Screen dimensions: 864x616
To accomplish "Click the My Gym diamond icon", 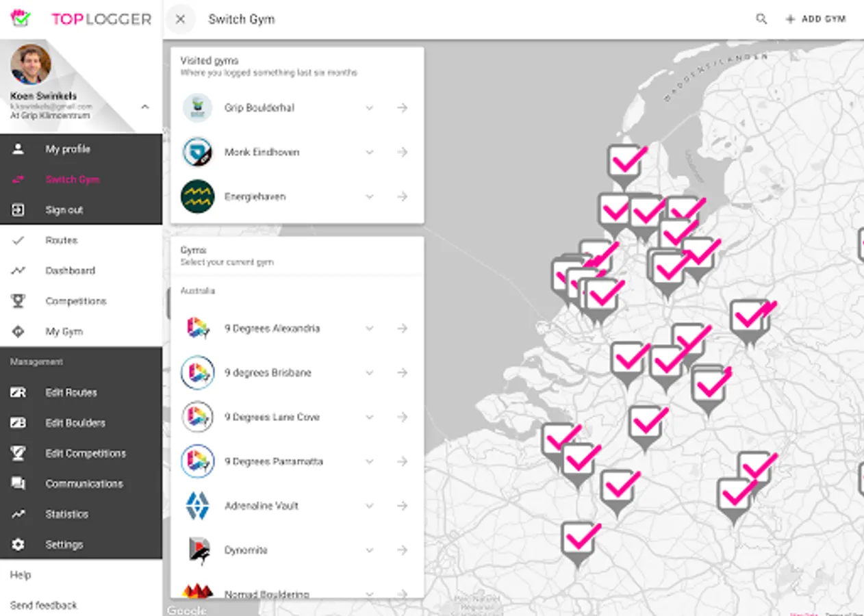I will coord(18,331).
